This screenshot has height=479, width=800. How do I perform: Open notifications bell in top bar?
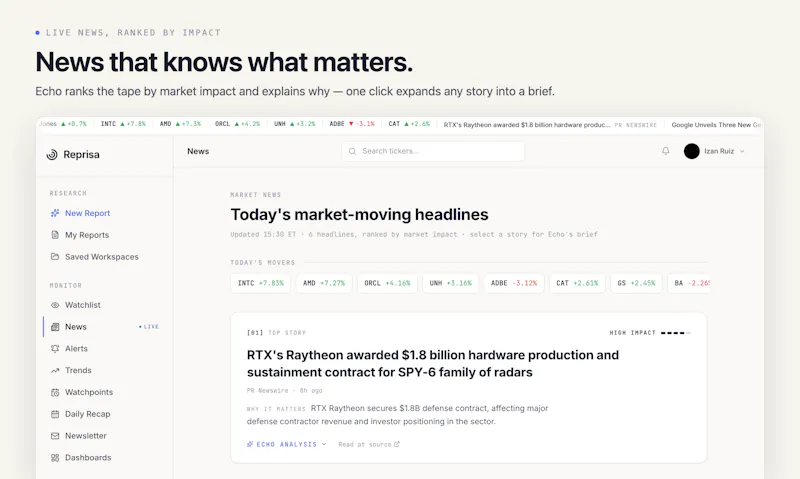point(666,151)
